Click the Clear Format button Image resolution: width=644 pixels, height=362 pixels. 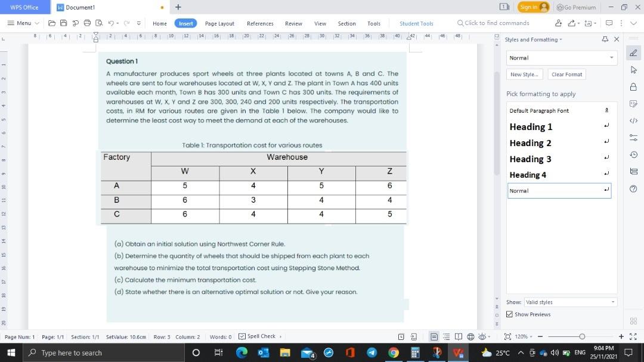(x=567, y=75)
